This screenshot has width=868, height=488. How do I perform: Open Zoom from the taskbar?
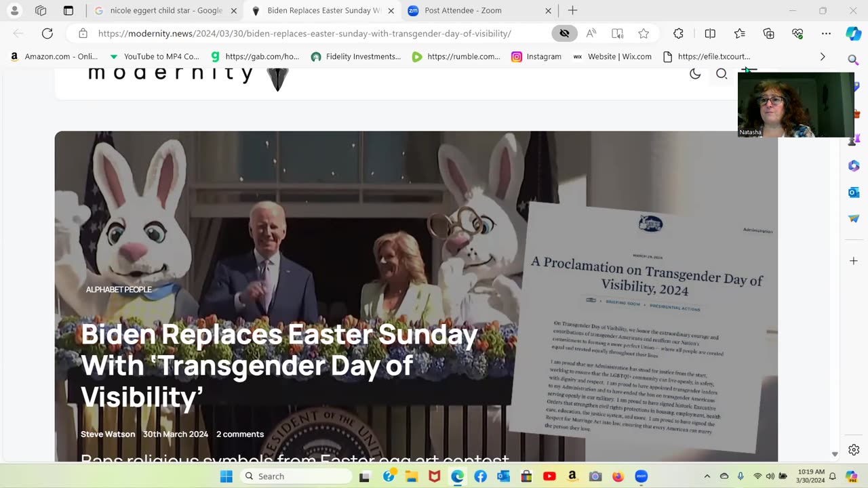coord(642,476)
